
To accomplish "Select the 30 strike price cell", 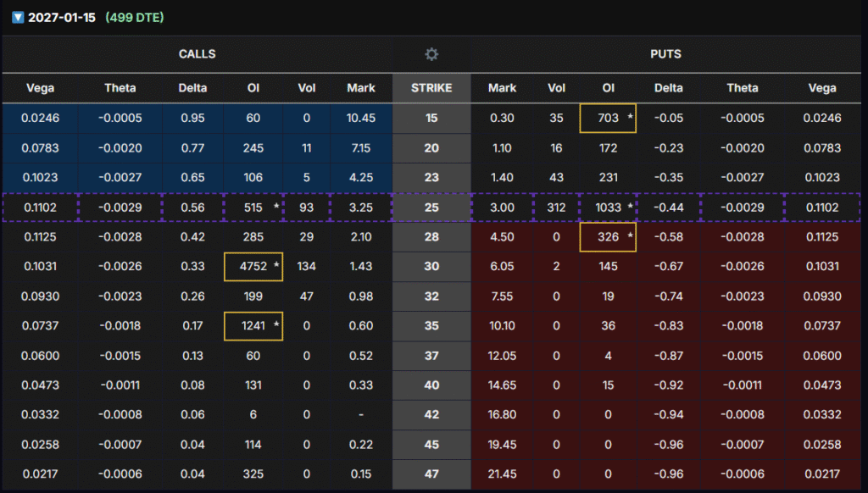I will pyautogui.click(x=431, y=267).
